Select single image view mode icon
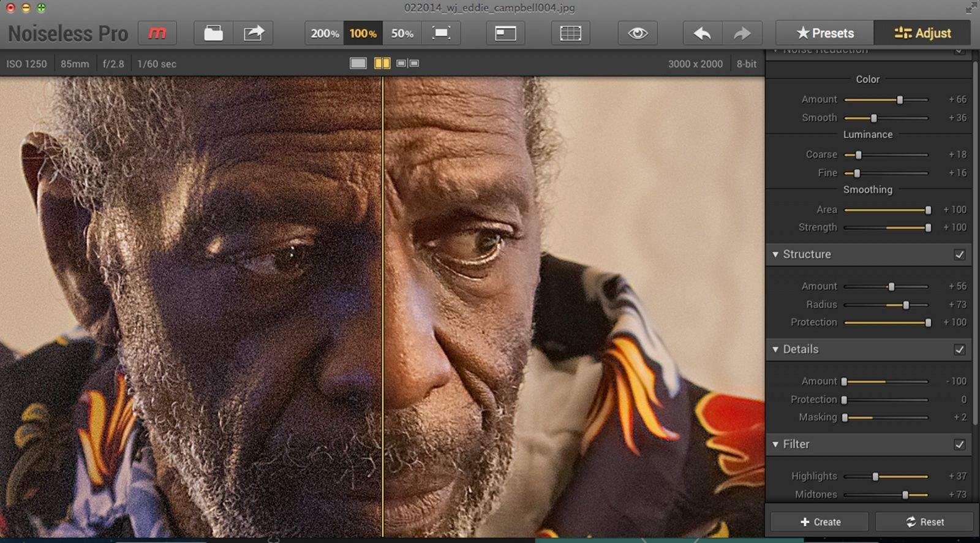 (358, 63)
